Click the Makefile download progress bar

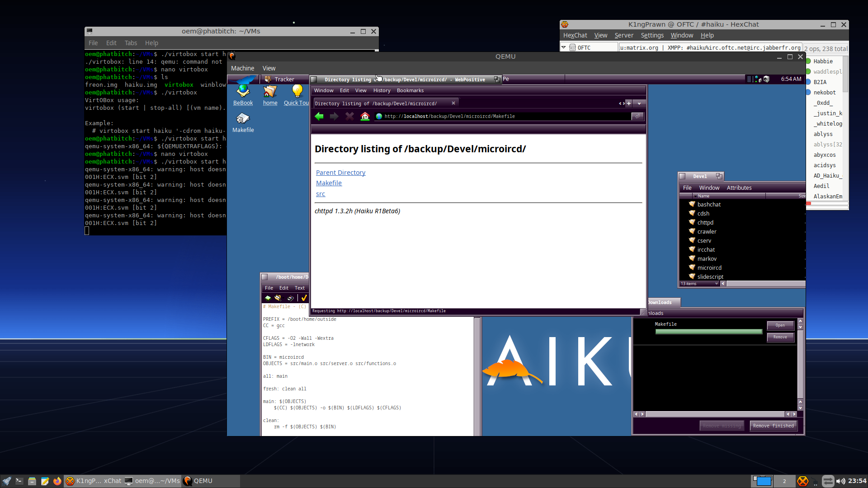click(708, 332)
